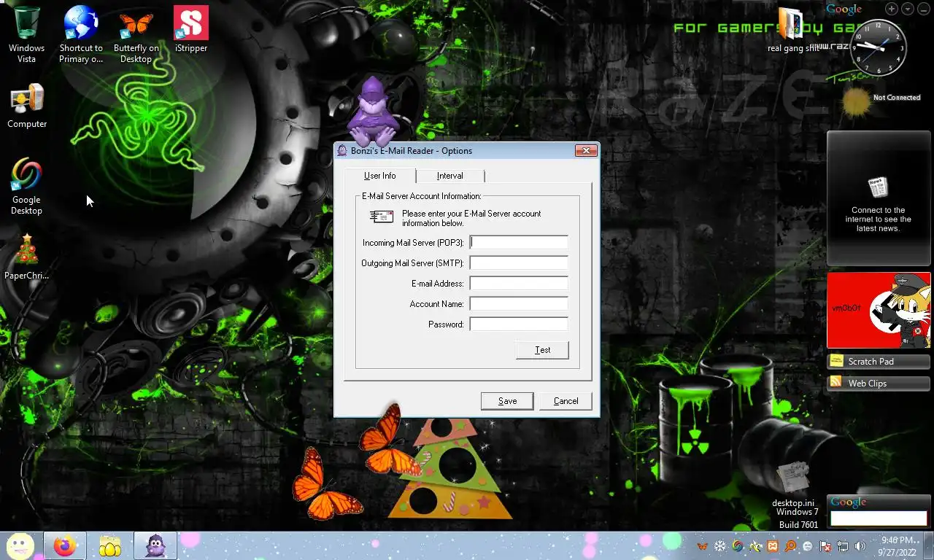934x560 pixels.
Task: Click the Show Desktop strip at taskbar end
Action: pos(928,546)
